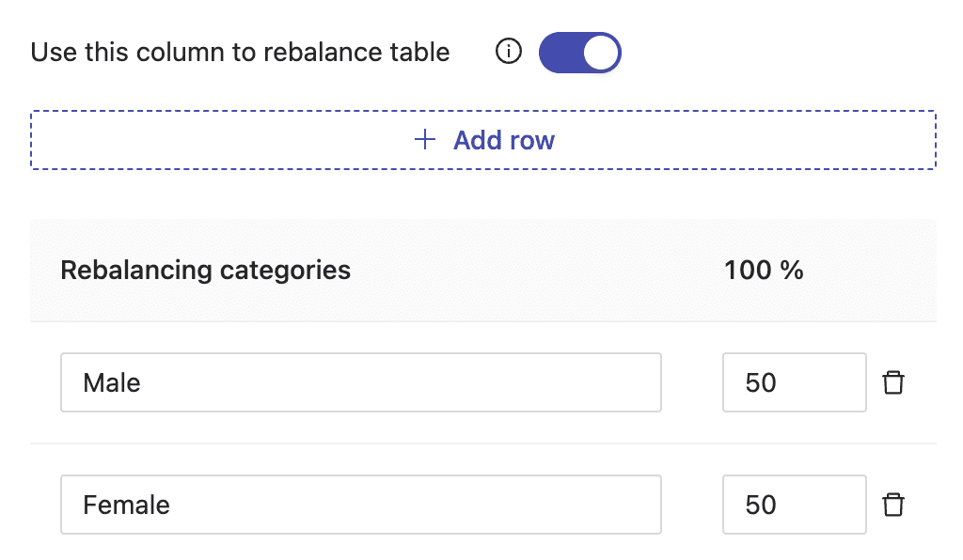Click the 'Rebalancing categories' column header

205,271
